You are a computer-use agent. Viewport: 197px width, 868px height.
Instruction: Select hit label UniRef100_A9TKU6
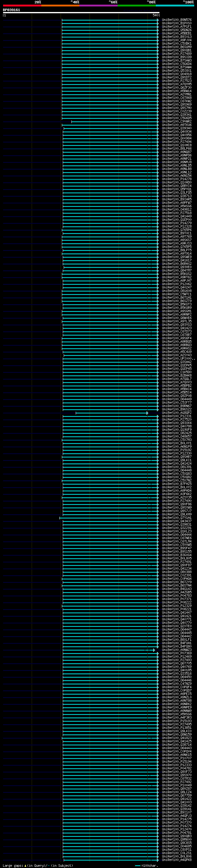pos(177,125)
